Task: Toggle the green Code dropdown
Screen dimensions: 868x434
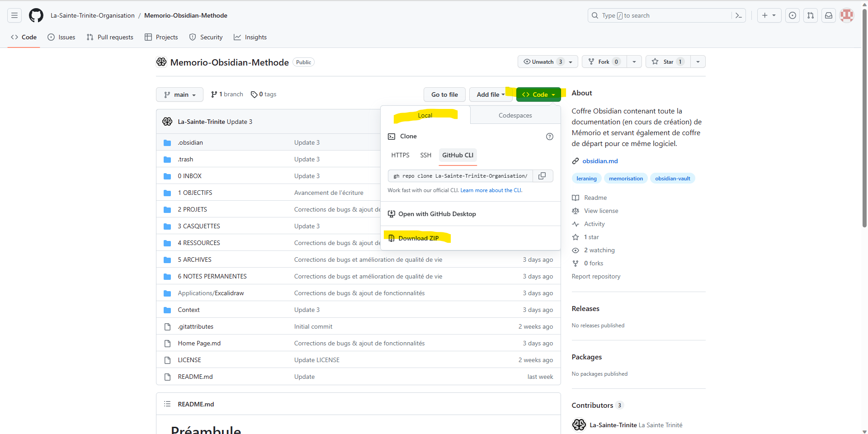Action: [x=538, y=94]
